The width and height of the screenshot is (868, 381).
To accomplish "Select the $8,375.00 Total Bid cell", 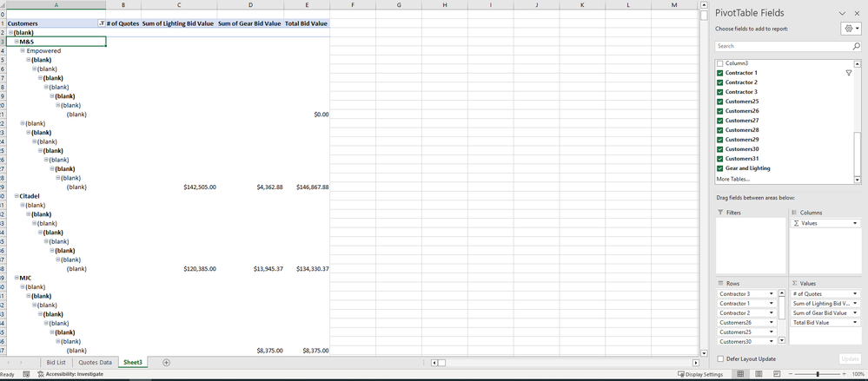I will click(308, 351).
